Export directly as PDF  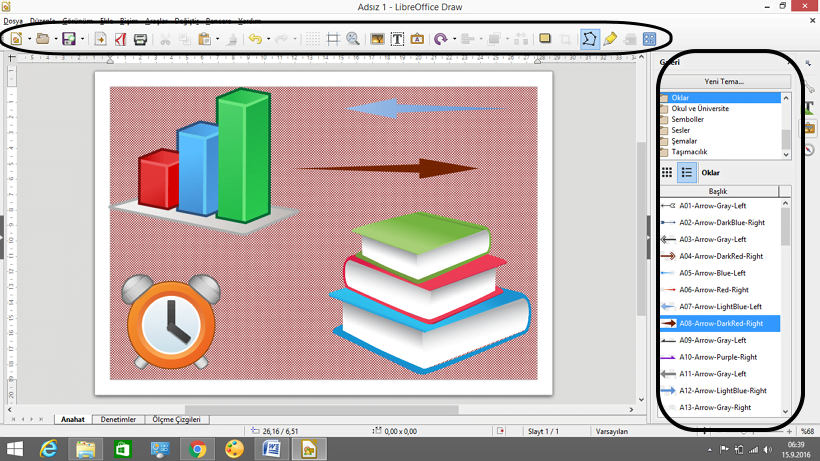[x=120, y=40]
